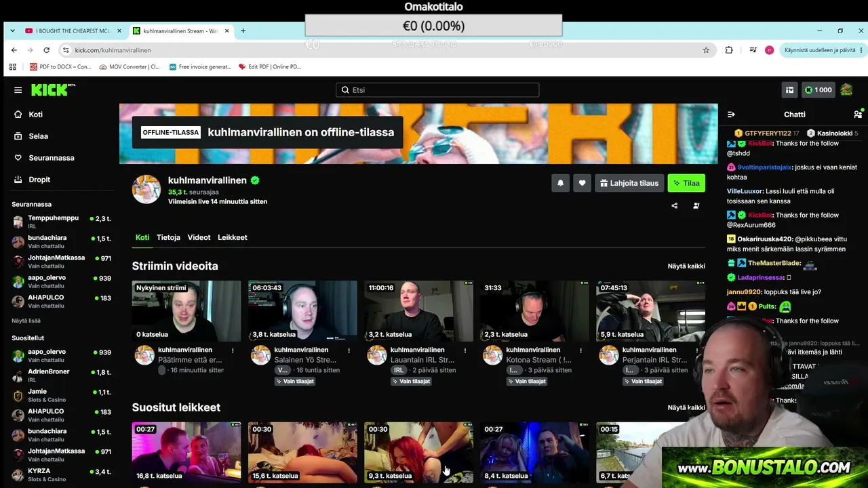Viewport: 868px width, 488px height.
Task: Expand followed list with Näytä lisää
Action: (26, 321)
